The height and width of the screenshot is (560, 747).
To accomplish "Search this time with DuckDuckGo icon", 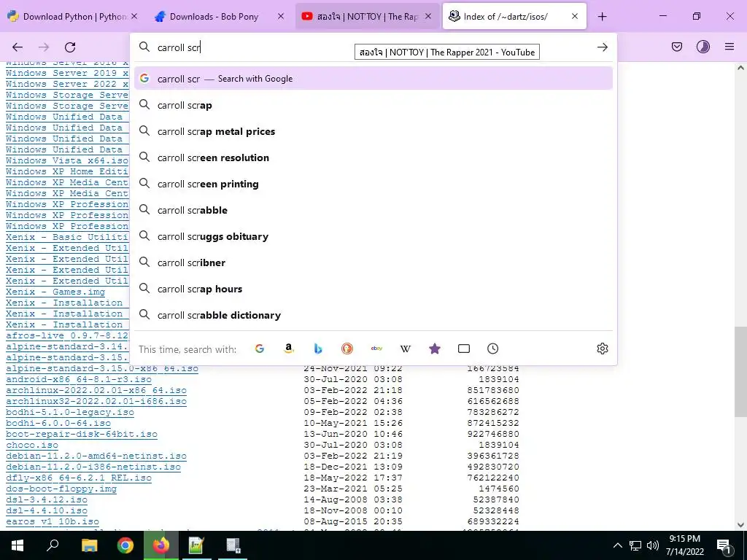I will pyautogui.click(x=347, y=349).
